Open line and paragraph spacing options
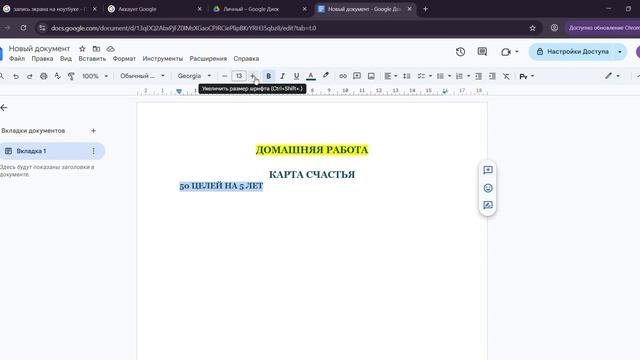 (407, 76)
